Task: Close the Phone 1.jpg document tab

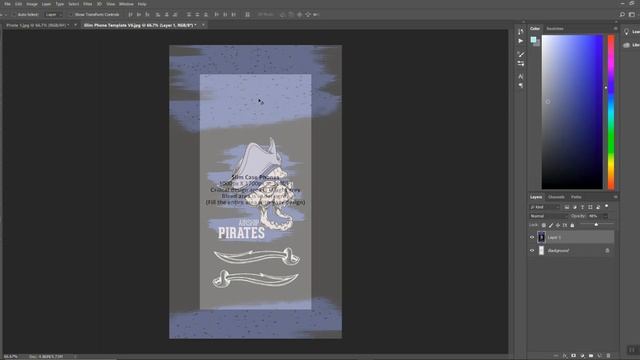Action: pyautogui.click(x=76, y=25)
